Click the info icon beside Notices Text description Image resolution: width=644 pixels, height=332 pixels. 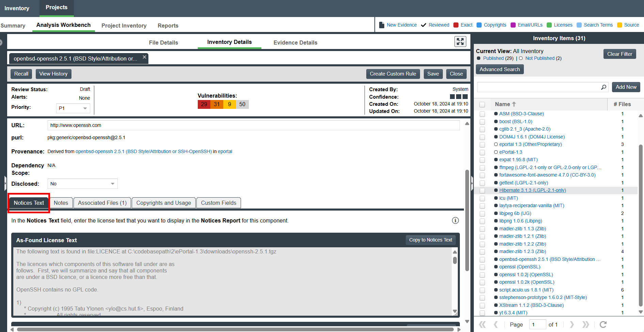tap(455, 220)
